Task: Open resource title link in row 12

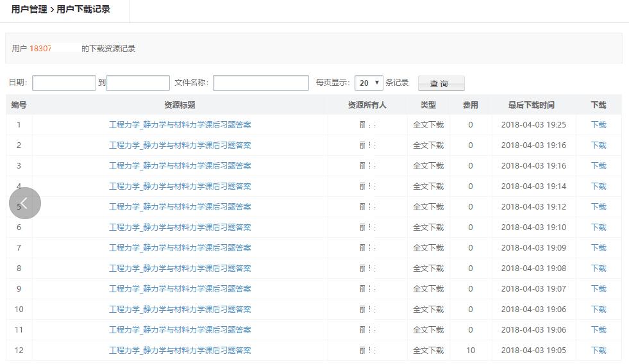Action: [x=180, y=351]
